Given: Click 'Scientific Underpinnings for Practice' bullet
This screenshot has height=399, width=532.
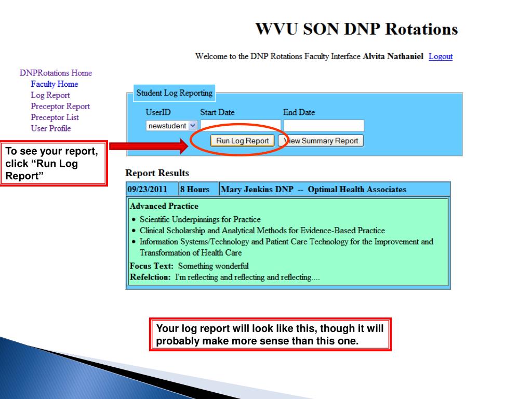Looking at the screenshot, I should coord(200,220).
